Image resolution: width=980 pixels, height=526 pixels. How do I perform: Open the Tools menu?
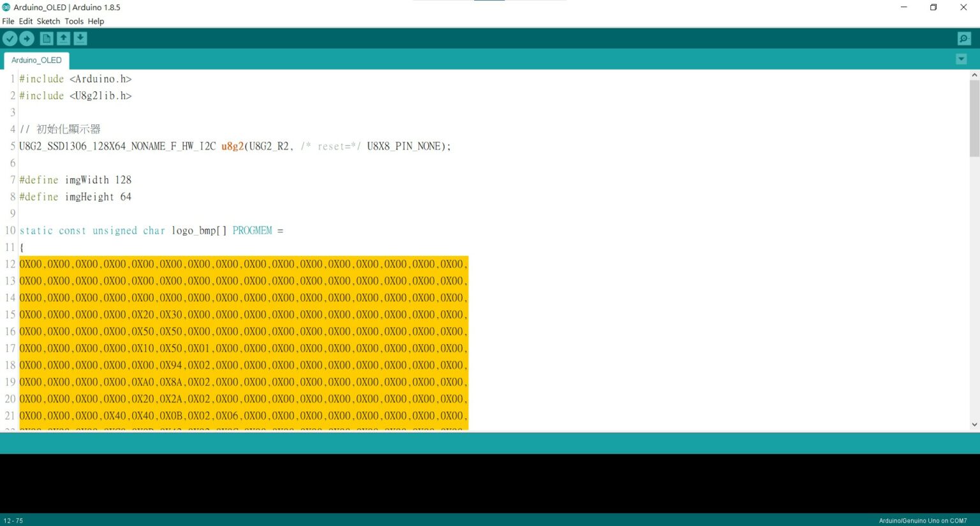click(x=74, y=21)
